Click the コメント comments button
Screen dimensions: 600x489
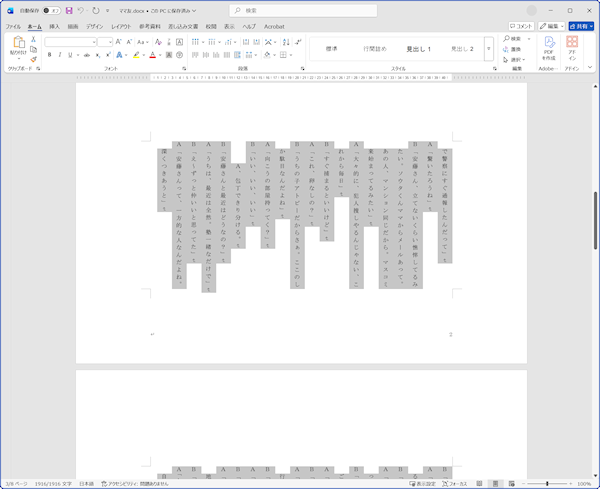[520, 26]
